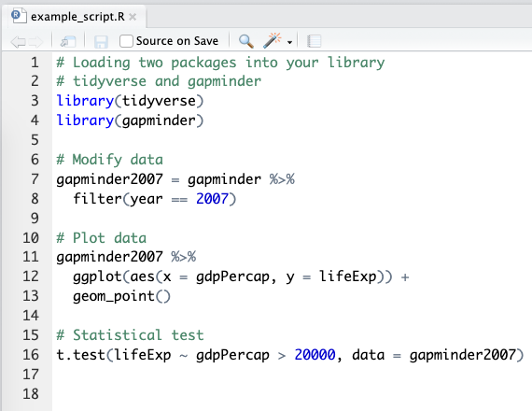Click the number 20000 in the code
532x411 pixels.
[x=315, y=355]
